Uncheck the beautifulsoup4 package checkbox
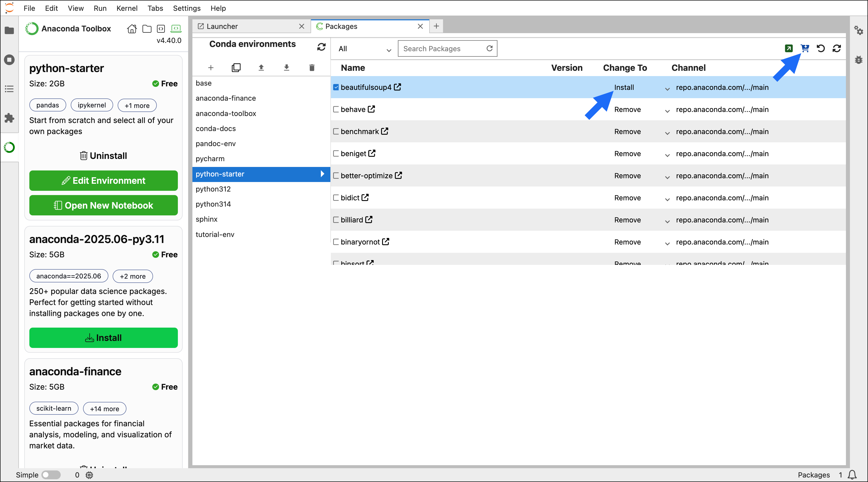Image resolution: width=868 pixels, height=482 pixels. pyautogui.click(x=336, y=87)
